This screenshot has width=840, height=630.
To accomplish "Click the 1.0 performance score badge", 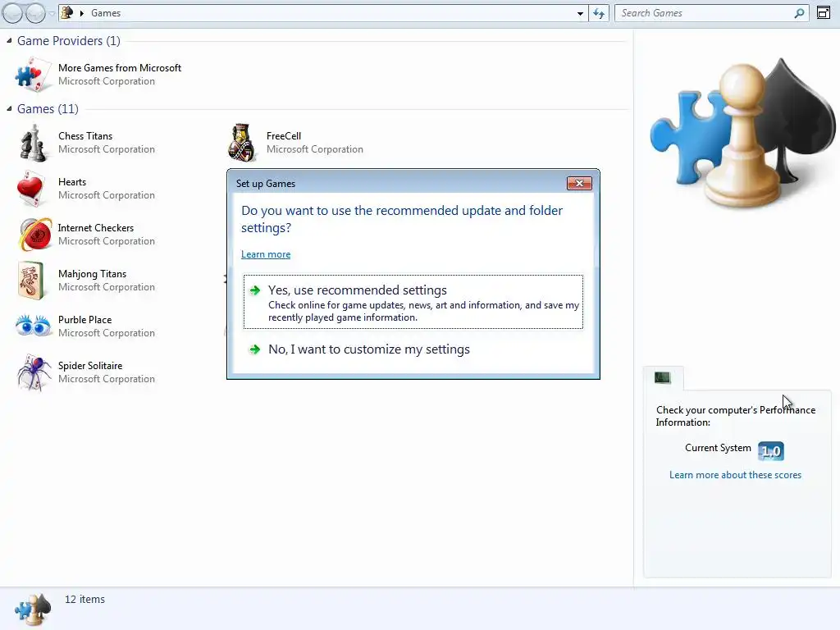I will pos(771,451).
